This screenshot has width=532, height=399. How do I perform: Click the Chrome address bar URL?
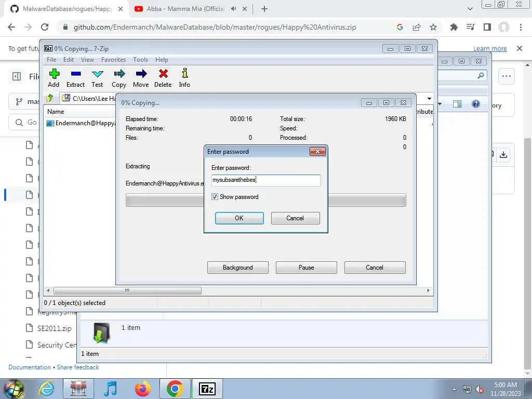(215, 27)
